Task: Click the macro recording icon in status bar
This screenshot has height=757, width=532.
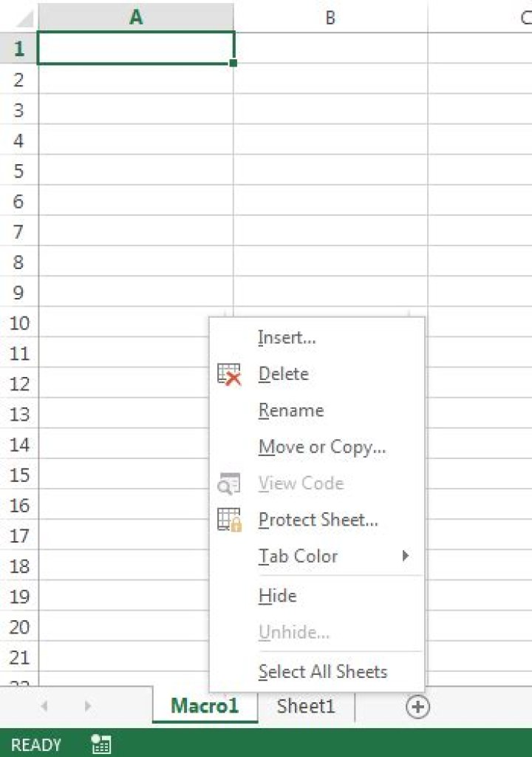Action: point(101,744)
